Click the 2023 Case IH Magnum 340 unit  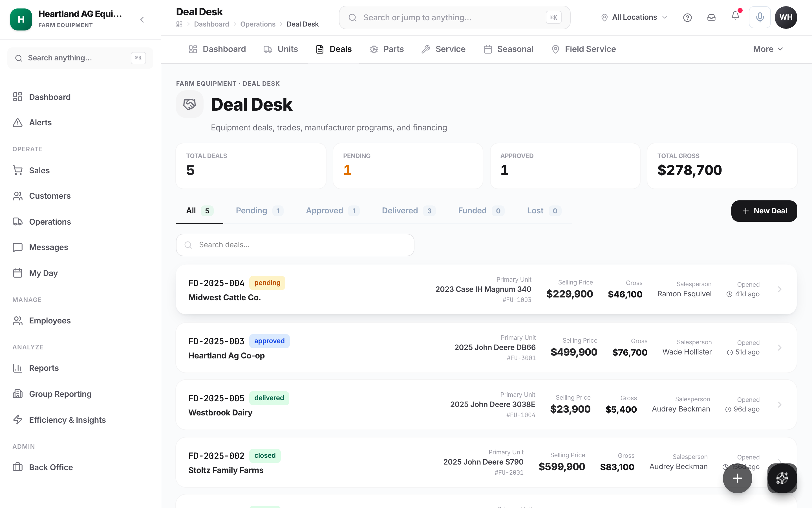483,289
